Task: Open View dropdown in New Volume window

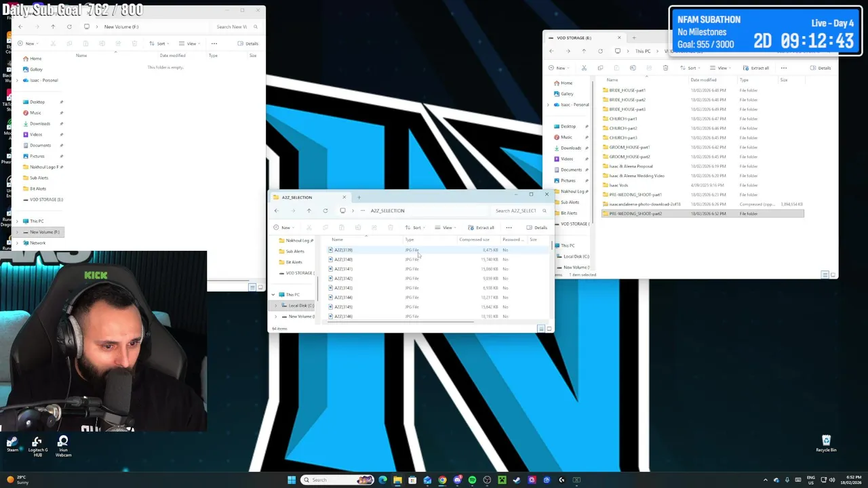Action: point(189,43)
